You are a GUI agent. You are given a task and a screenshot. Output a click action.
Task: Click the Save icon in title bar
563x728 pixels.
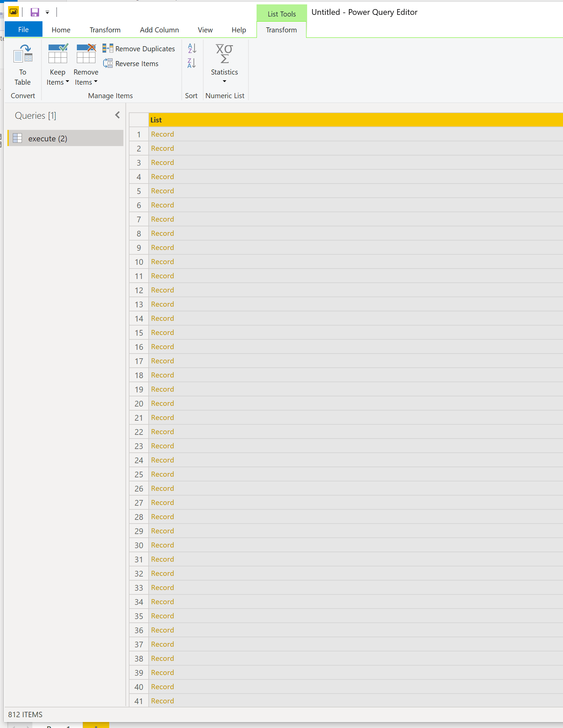[35, 12]
